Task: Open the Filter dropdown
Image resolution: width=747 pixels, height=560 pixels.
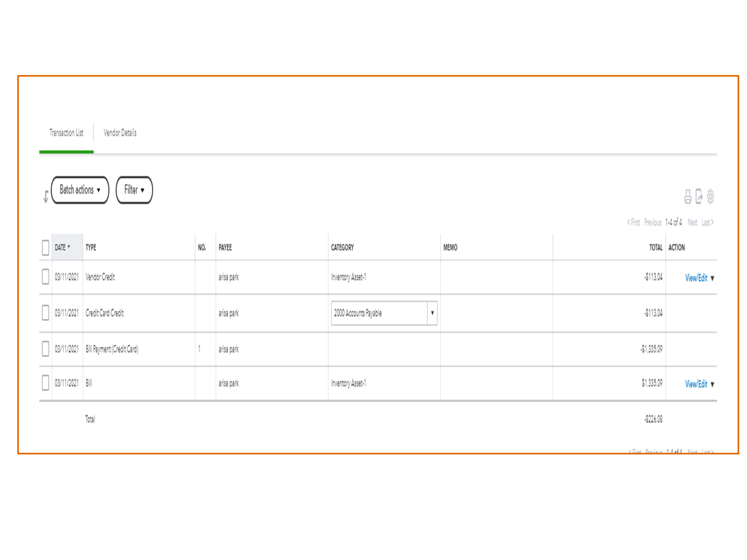Action: (134, 190)
